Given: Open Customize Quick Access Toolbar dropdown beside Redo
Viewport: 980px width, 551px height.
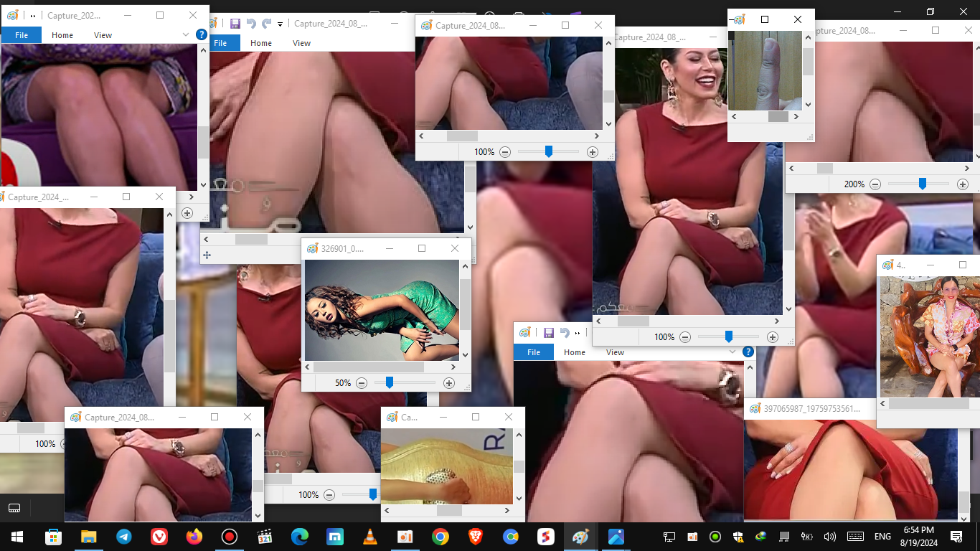Looking at the screenshot, I should tap(281, 24).
